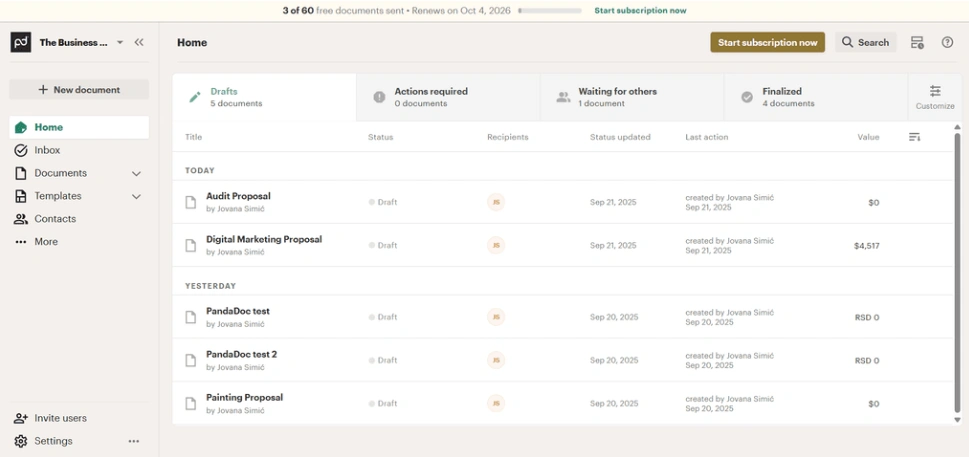This screenshot has height=457, width=969.
Task: Click recipient avatar for Digital Marketing Proposal
Action: (496, 245)
